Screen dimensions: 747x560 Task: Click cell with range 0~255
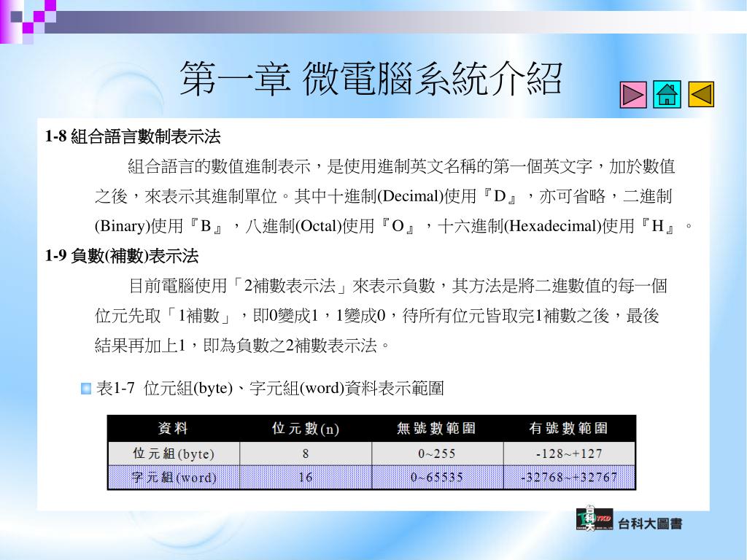tap(437, 454)
